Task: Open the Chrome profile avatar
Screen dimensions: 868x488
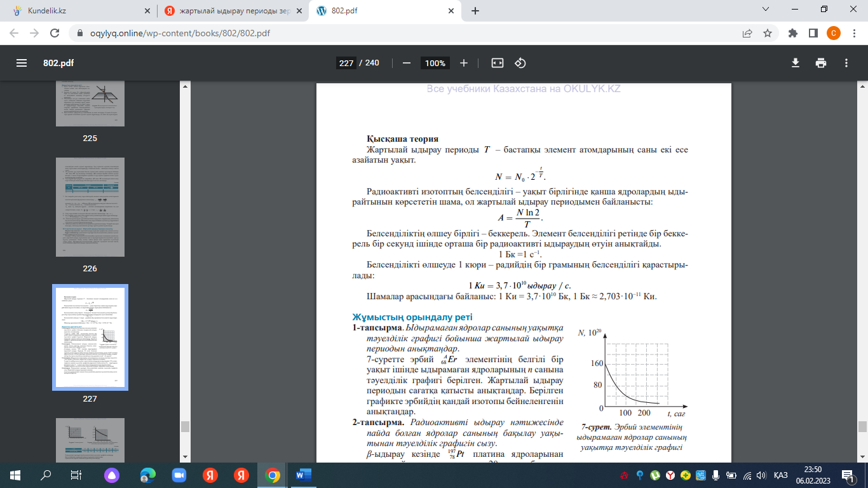Action: coord(834,33)
